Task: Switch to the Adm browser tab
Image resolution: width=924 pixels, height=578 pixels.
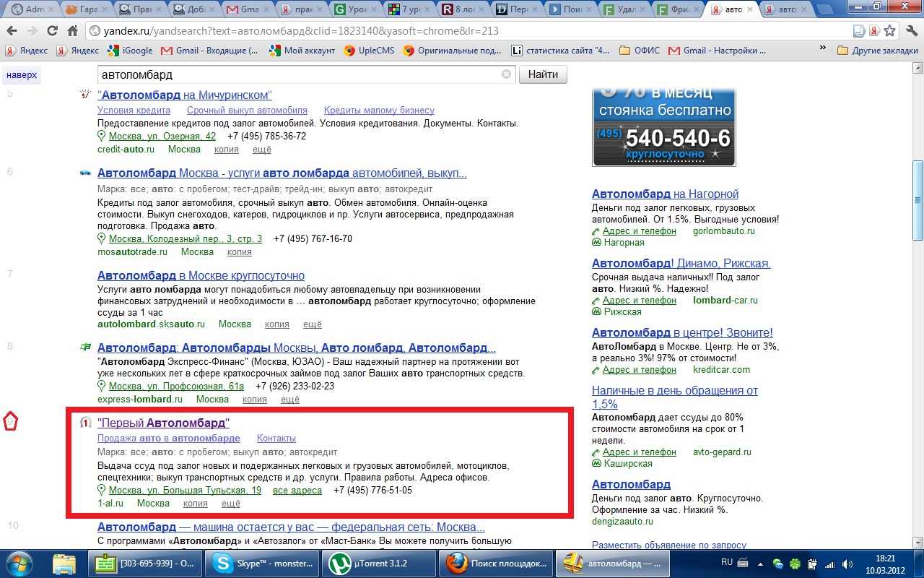Action: (x=30, y=9)
